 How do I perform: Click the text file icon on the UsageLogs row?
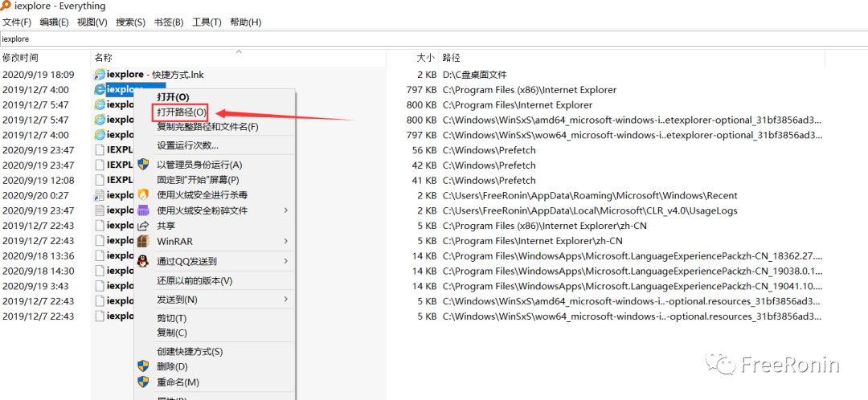(100, 210)
